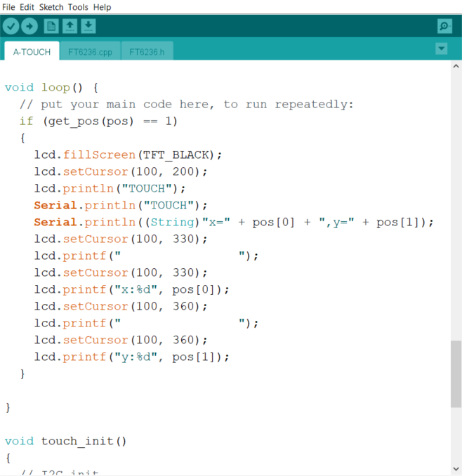This screenshot has height=476, width=462.
Task: Click the Serial.println("TOUCH") line
Action: tap(121, 206)
